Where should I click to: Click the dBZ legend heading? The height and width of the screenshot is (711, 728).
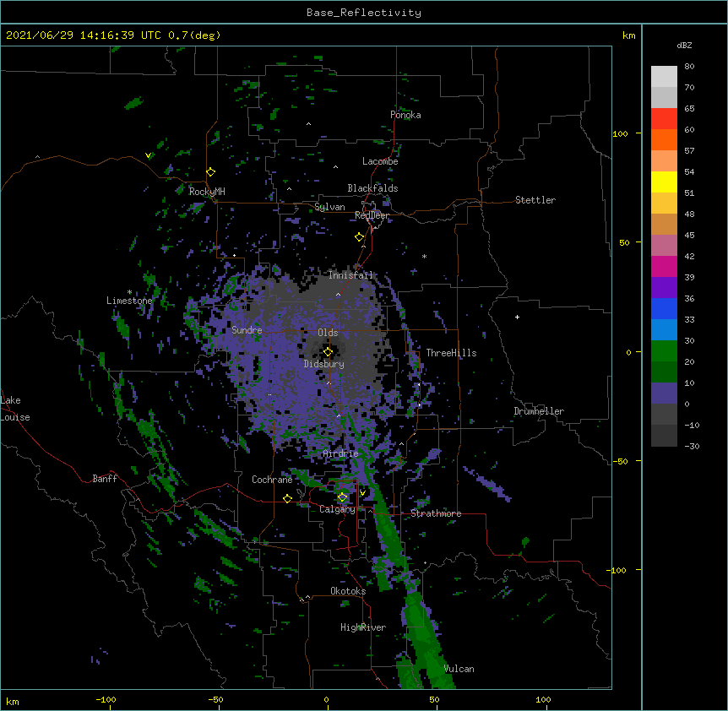point(684,45)
